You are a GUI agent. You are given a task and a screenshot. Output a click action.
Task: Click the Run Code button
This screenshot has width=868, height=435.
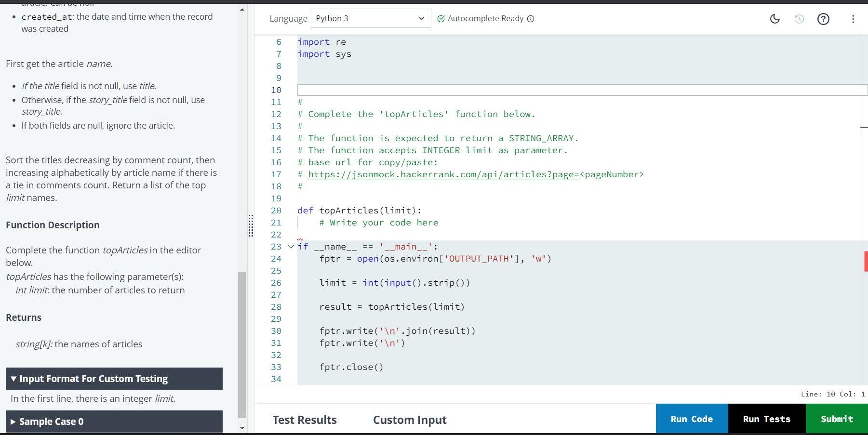(692, 419)
